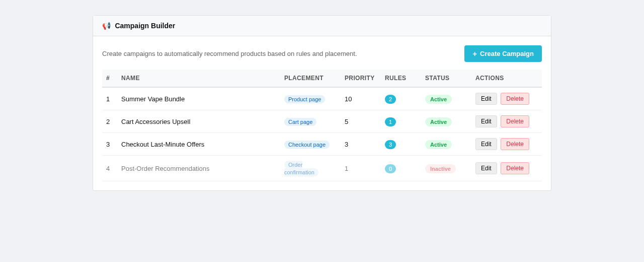The image size is (644, 262).
Task: Click the Active status of Summer Vape Bundle
Action: click(438, 99)
